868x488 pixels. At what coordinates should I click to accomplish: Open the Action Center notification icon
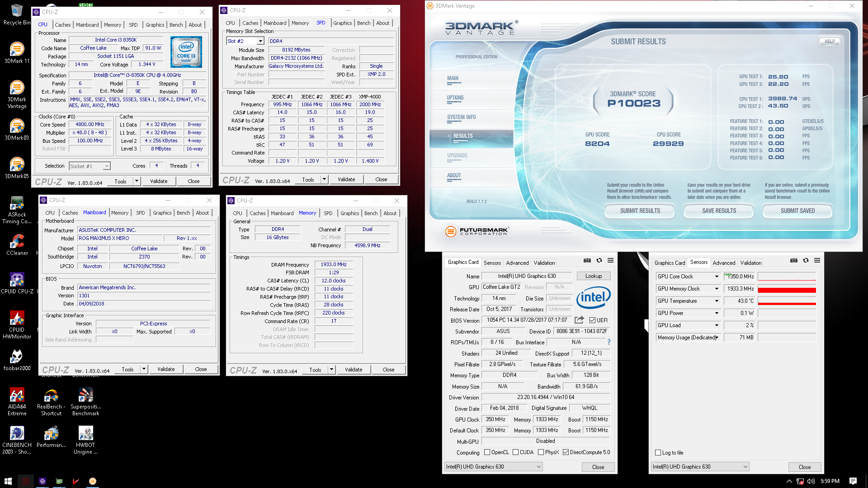coord(853,481)
